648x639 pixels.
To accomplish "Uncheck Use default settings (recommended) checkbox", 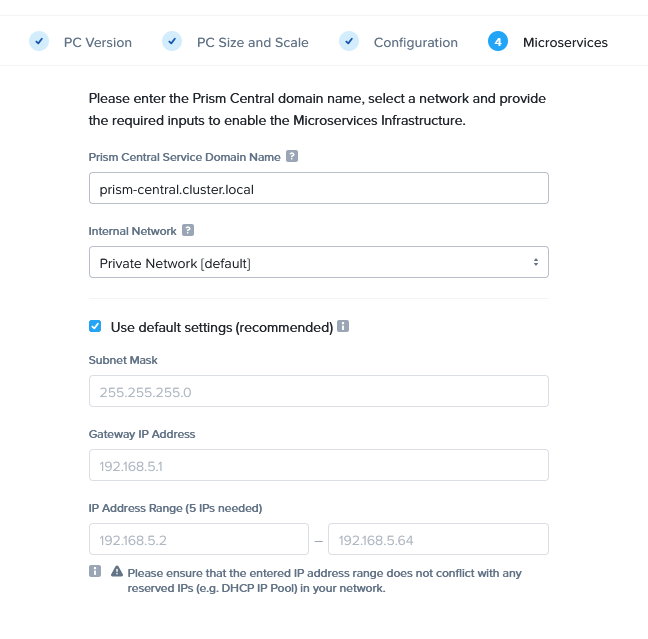I will click(x=95, y=327).
